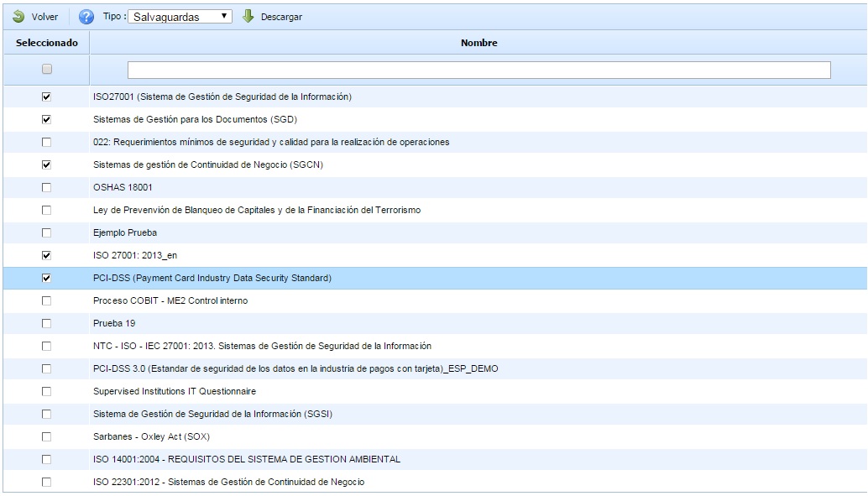868x496 pixels.
Task: Sort by the Nombre column header
Action: (x=478, y=43)
